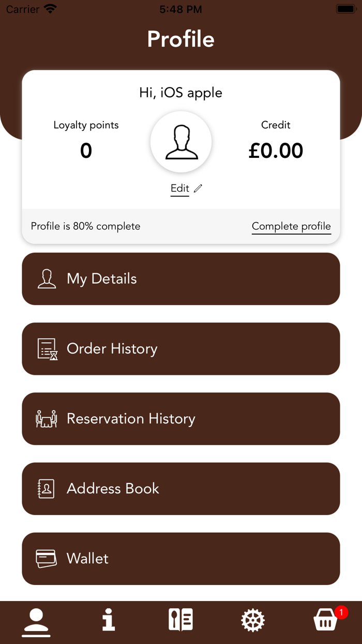Open Order History

[x=181, y=349]
